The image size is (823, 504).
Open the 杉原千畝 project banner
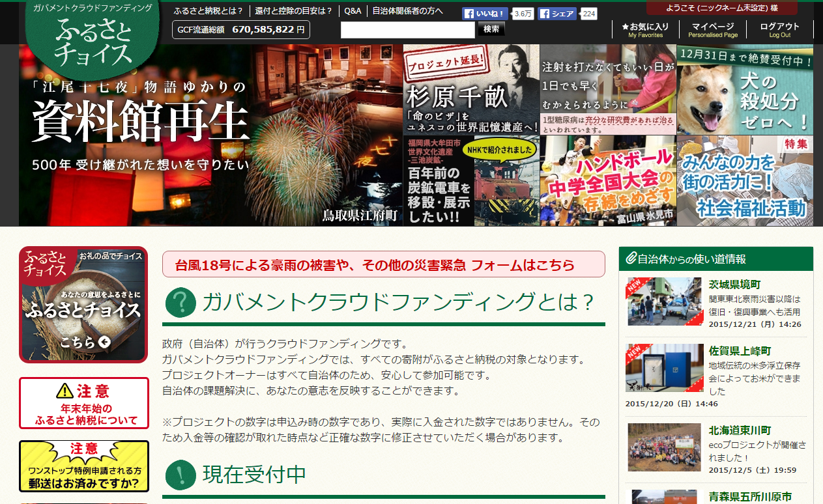coord(471,89)
